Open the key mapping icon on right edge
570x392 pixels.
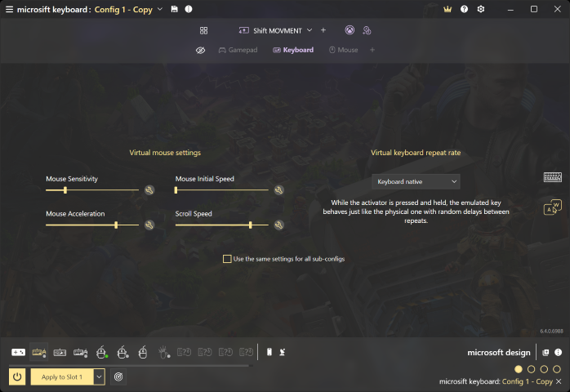[x=553, y=207]
